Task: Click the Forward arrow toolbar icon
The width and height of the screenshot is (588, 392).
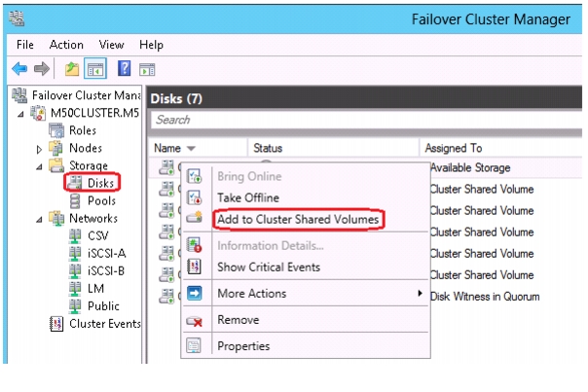Action: tap(41, 69)
